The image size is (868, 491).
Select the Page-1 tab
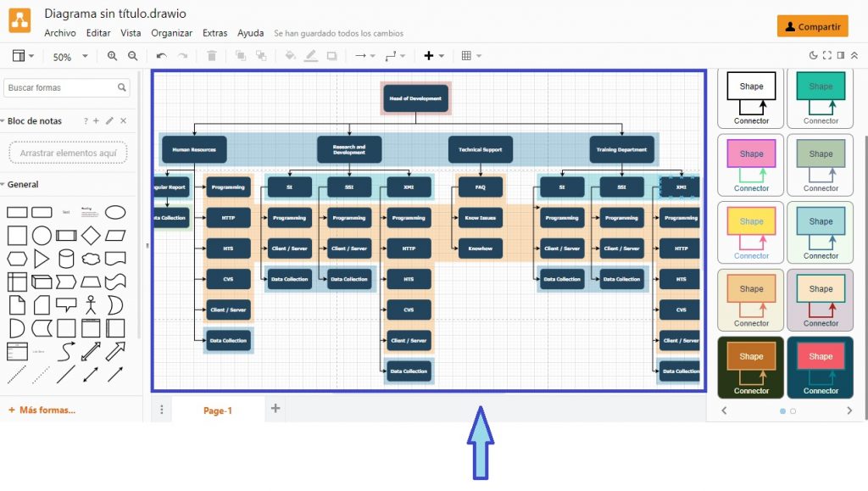218,410
